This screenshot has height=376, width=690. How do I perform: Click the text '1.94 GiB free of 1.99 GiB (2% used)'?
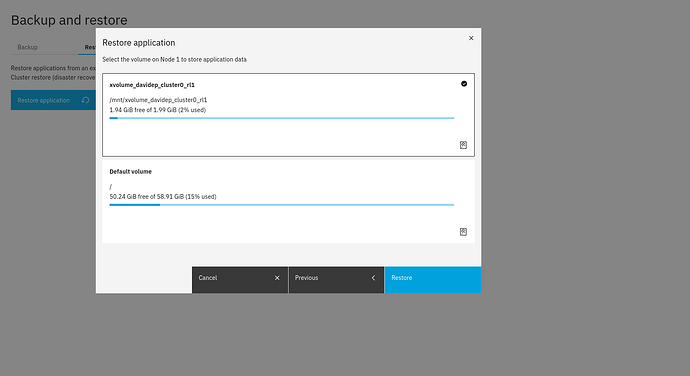pyautogui.click(x=158, y=110)
